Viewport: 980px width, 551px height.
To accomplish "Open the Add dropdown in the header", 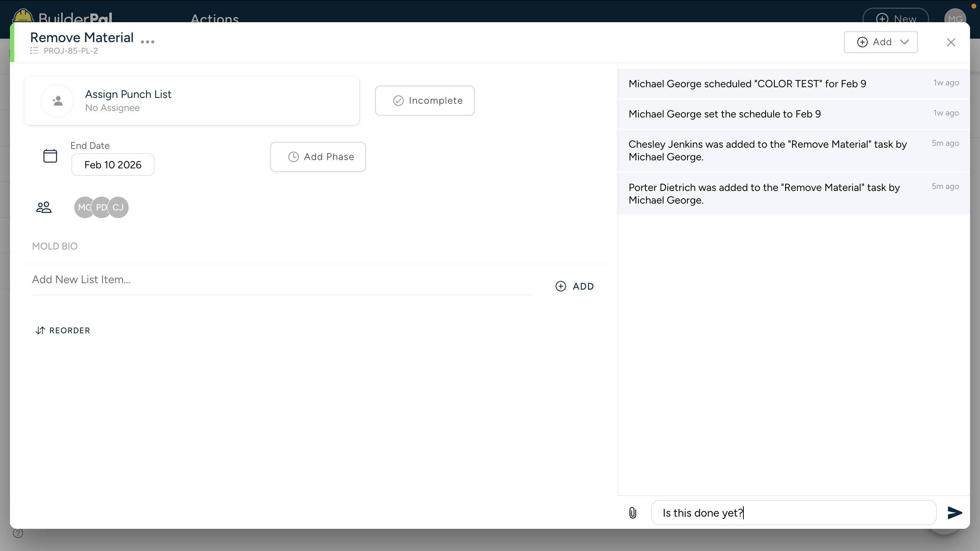I will click(880, 42).
